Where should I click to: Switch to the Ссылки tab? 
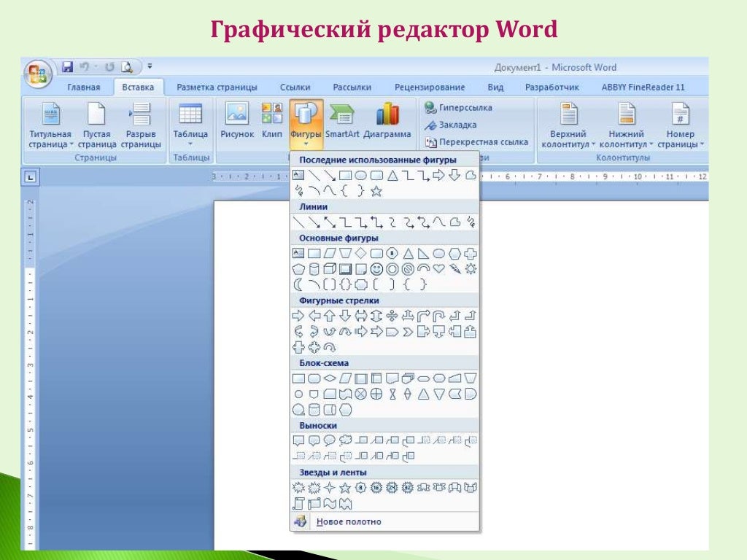[295, 87]
